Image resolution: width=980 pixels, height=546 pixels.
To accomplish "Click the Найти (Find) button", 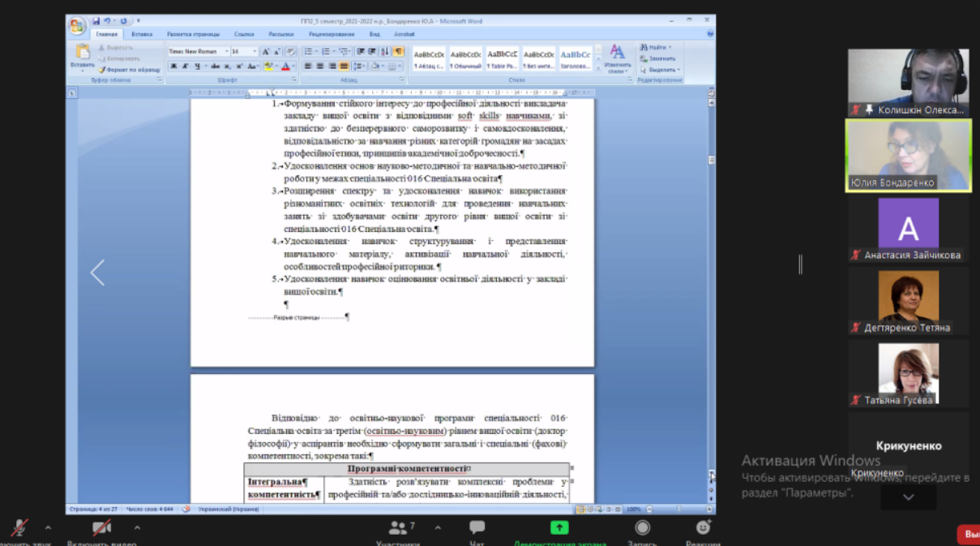I will [653, 48].
